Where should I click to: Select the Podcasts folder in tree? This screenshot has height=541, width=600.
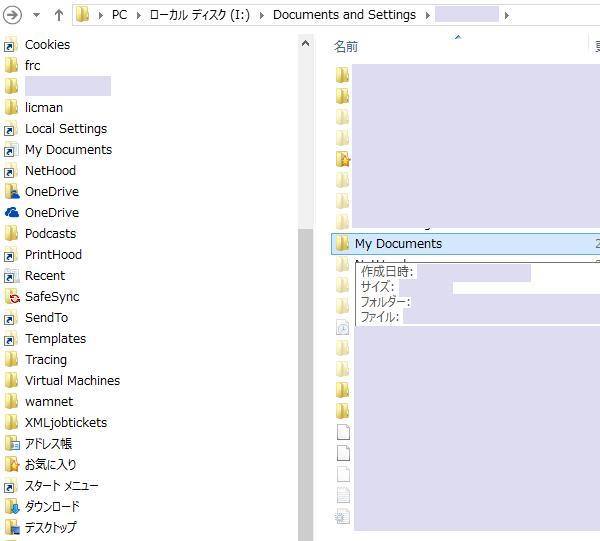[x=50, y=234]
